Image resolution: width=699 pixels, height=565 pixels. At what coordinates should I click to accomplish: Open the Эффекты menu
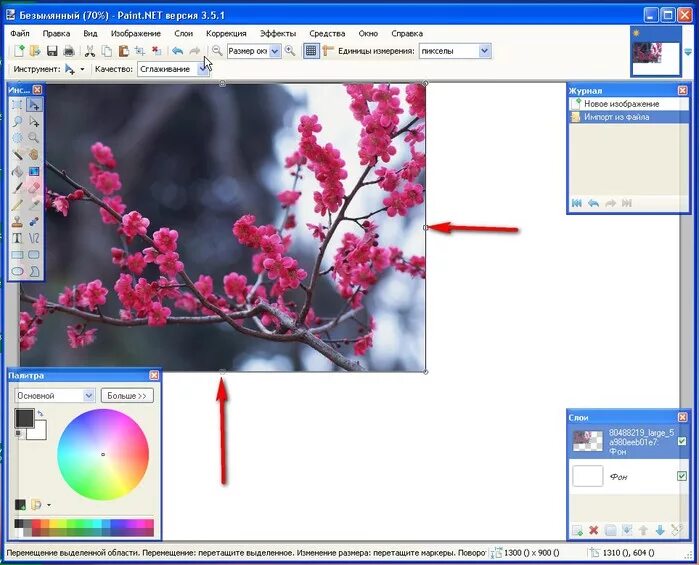click(278, 33)
